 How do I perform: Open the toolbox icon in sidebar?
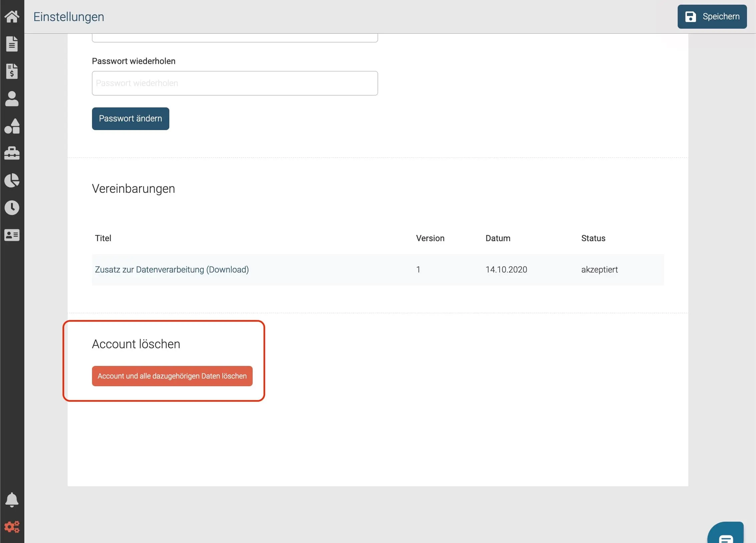12,153
